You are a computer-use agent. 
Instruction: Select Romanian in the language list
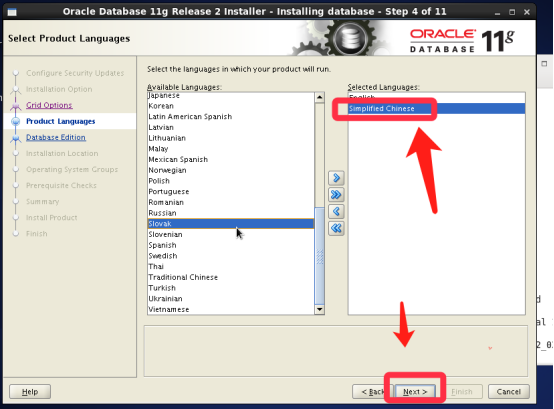click(x=231, y=202)
